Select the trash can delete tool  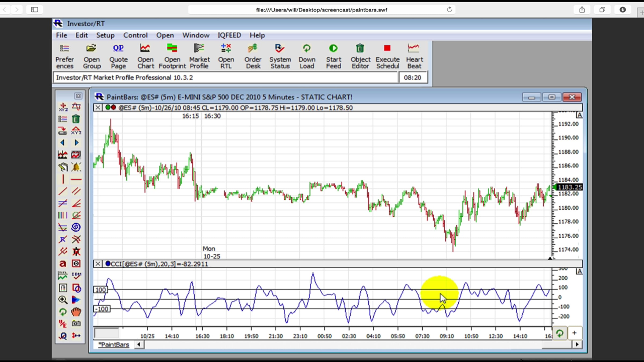click(76, 119)
